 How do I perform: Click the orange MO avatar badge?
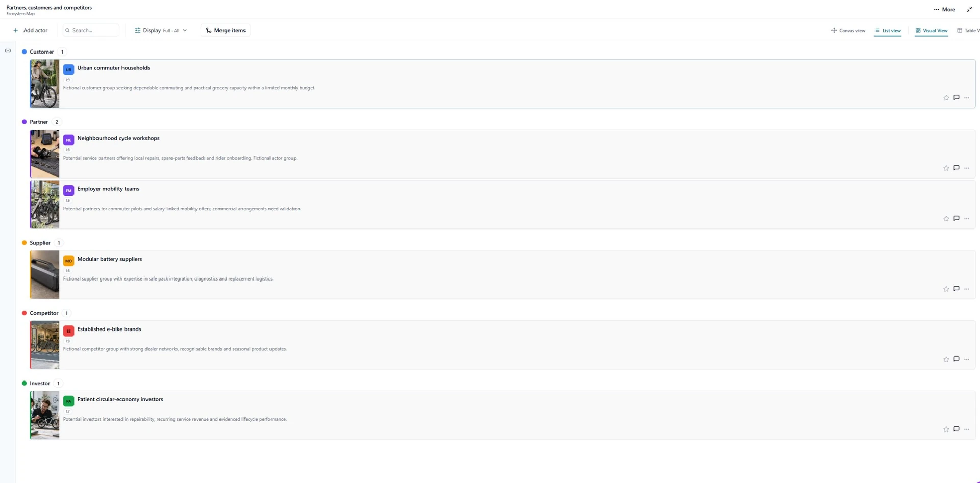pos(68,261)
